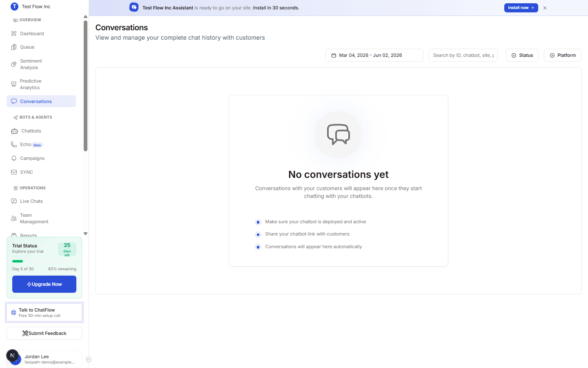Click 'Conversations will appear here automatically' text
588x368 pixels.
click(x=314, y=247)
